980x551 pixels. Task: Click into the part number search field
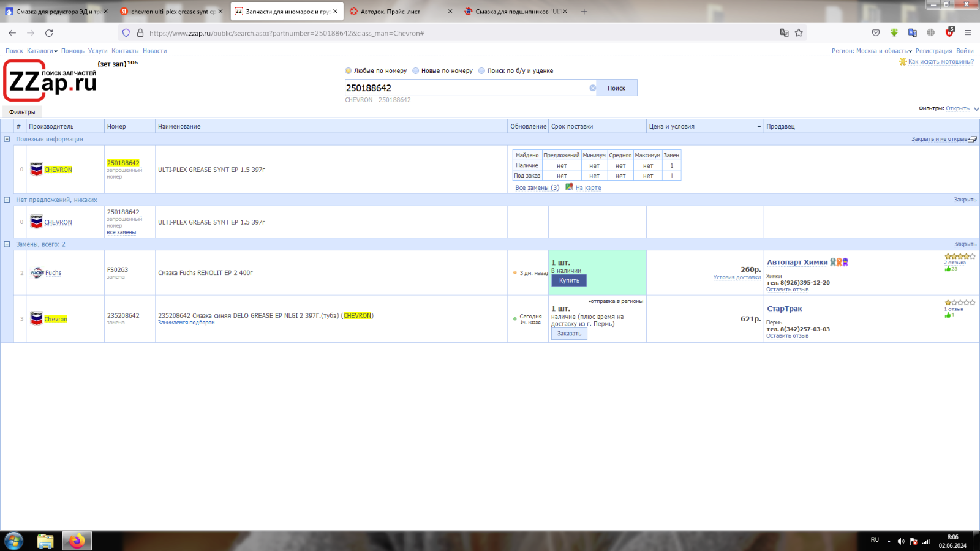[467, 88]
